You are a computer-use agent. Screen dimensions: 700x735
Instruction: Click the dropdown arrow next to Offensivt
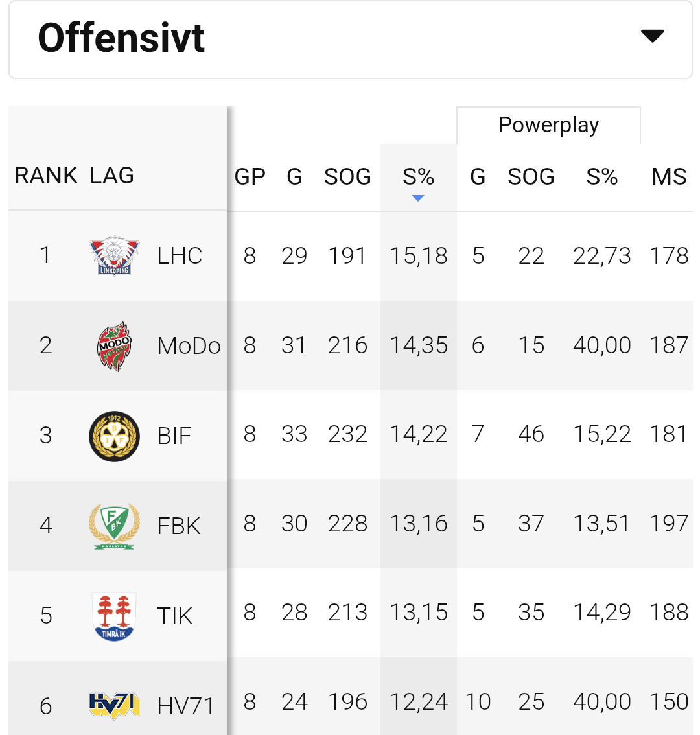coord(652,36)
